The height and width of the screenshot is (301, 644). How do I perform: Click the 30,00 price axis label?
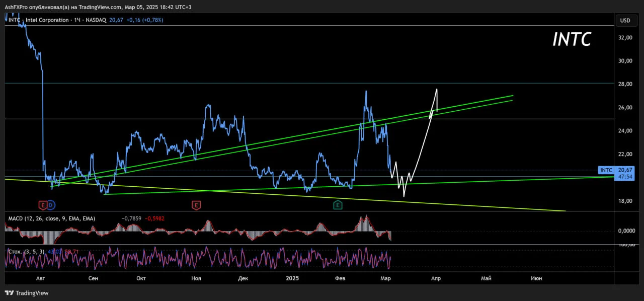(x=625, y=61)
